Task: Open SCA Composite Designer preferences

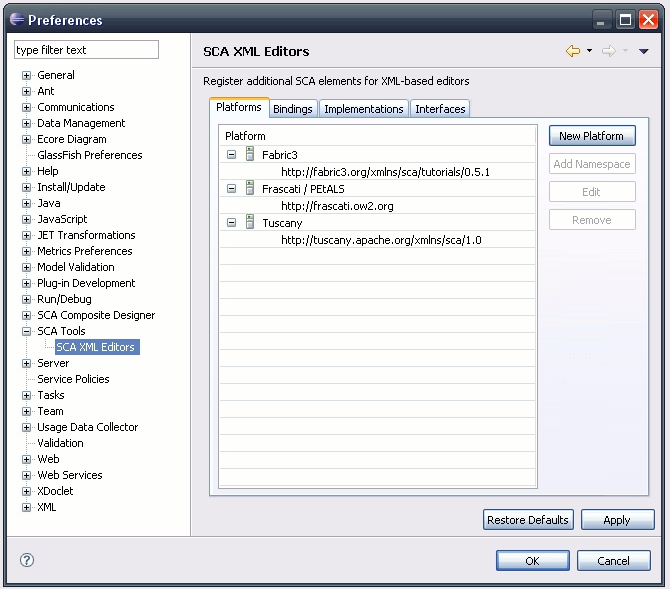Action: pos(96,315)
